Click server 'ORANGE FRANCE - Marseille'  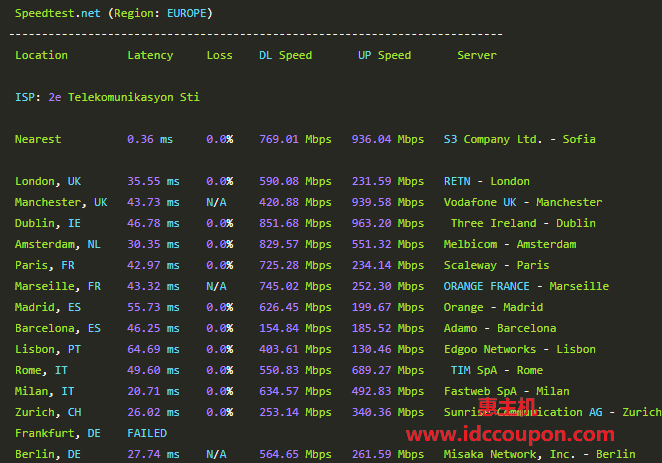click(x=526, y=286)
